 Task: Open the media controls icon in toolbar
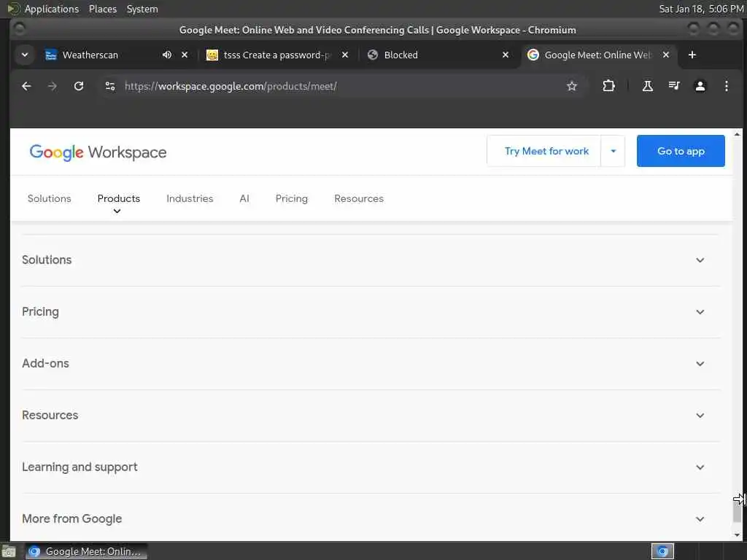(673, 86)
